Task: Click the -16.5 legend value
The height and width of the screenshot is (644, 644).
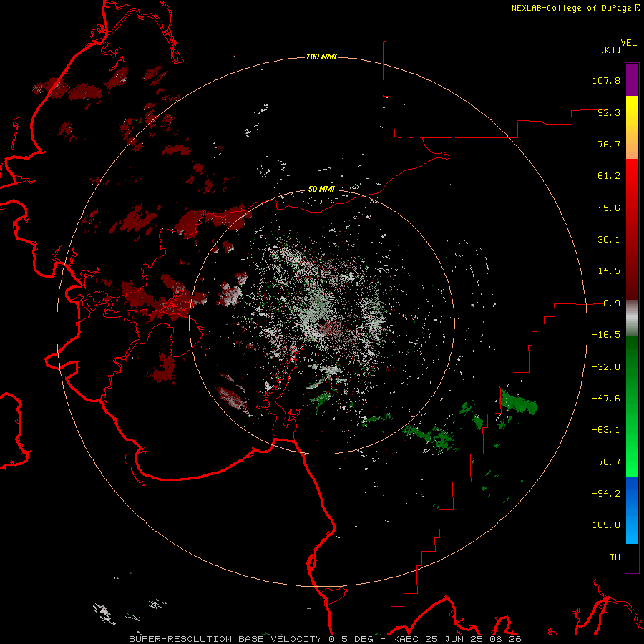Action: pos(606,335)
